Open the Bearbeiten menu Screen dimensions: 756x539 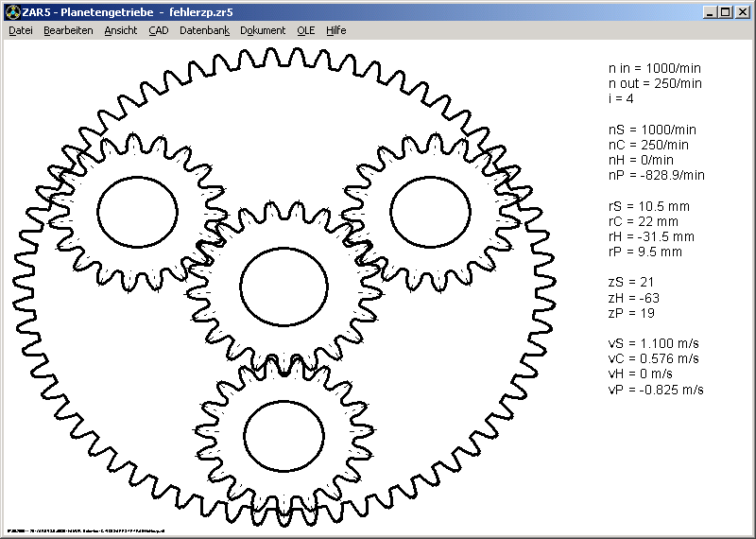(68, 30)
